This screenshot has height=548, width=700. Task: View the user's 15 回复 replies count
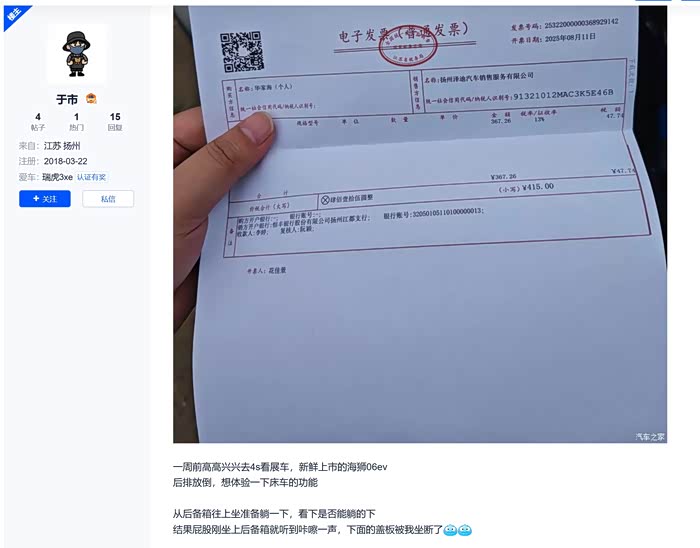point(115,121)
